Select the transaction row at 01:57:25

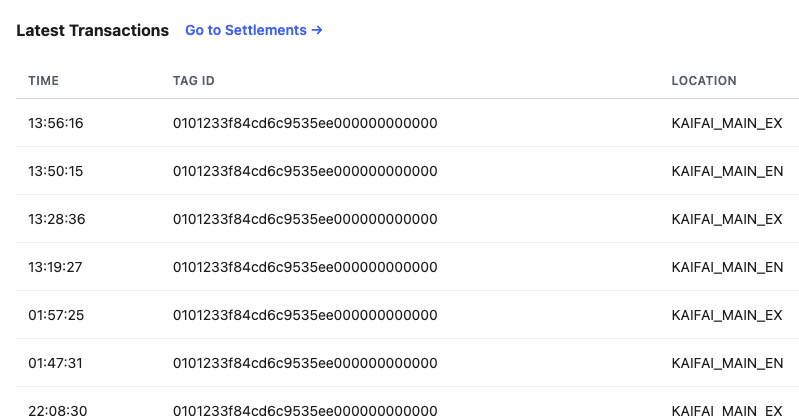(408, 315)
